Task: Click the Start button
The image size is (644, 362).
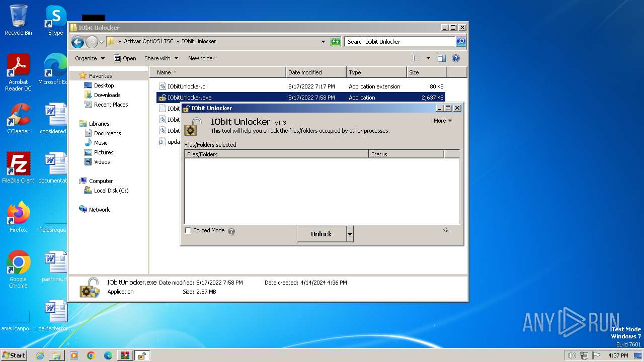Action: 14,355
